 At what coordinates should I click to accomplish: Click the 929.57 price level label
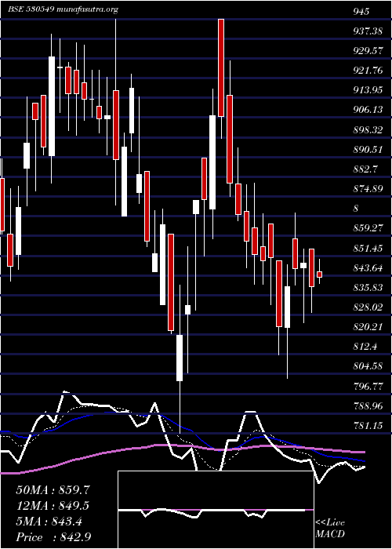(368, 51)
